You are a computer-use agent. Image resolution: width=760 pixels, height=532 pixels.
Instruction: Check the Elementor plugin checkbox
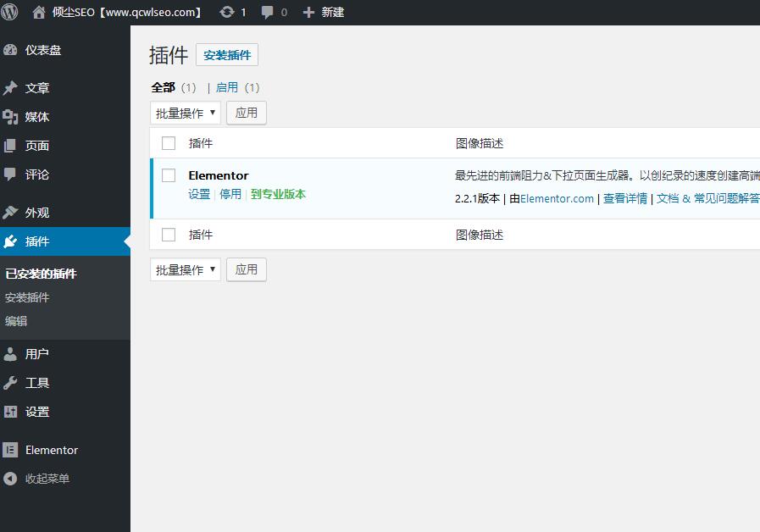(169, 175)
